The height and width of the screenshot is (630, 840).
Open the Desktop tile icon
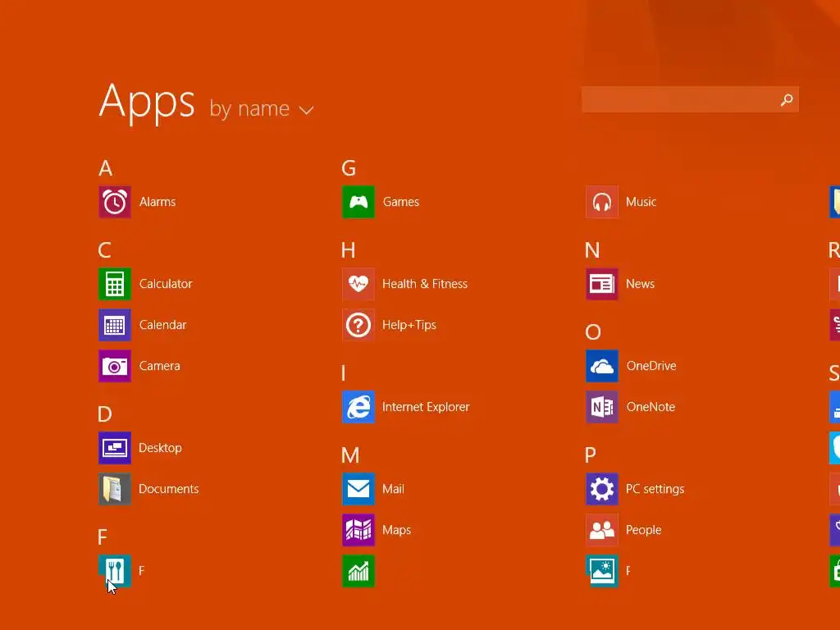tap(115, 448)
